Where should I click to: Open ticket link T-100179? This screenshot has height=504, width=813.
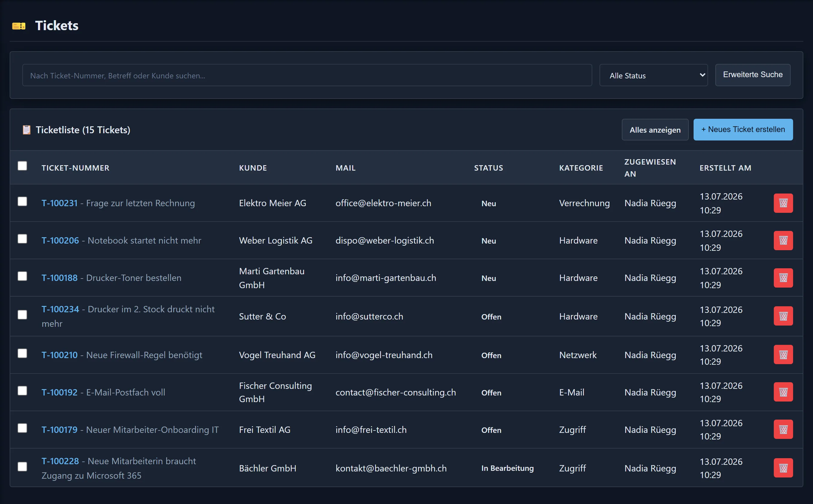pyautogui.click(x=59, y=430)
